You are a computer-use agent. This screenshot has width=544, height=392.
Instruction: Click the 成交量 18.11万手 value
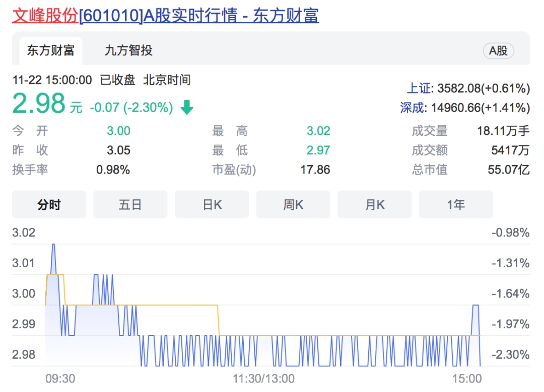tap(503, 131)
